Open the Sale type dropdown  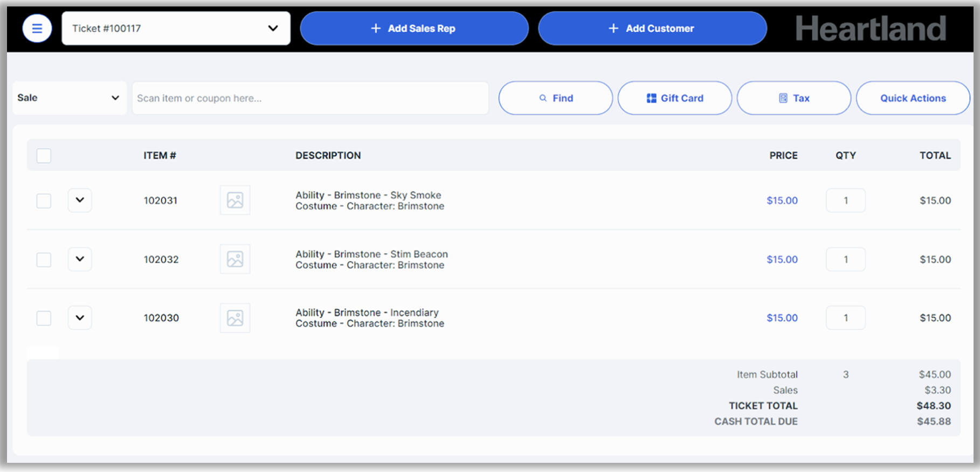[x=69, y=98]
